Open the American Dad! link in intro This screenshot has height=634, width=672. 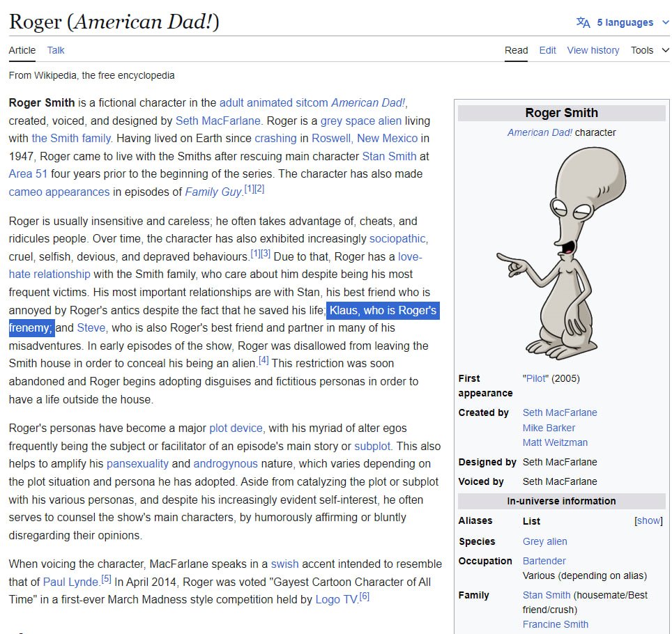[369, 103]
